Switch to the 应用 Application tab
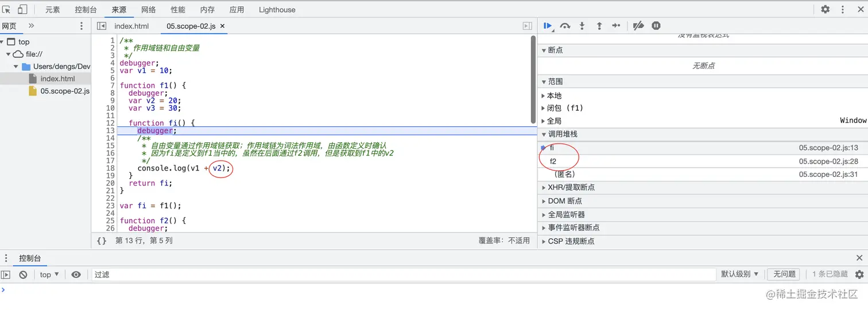The image size is (868, 310). (237, 10)
